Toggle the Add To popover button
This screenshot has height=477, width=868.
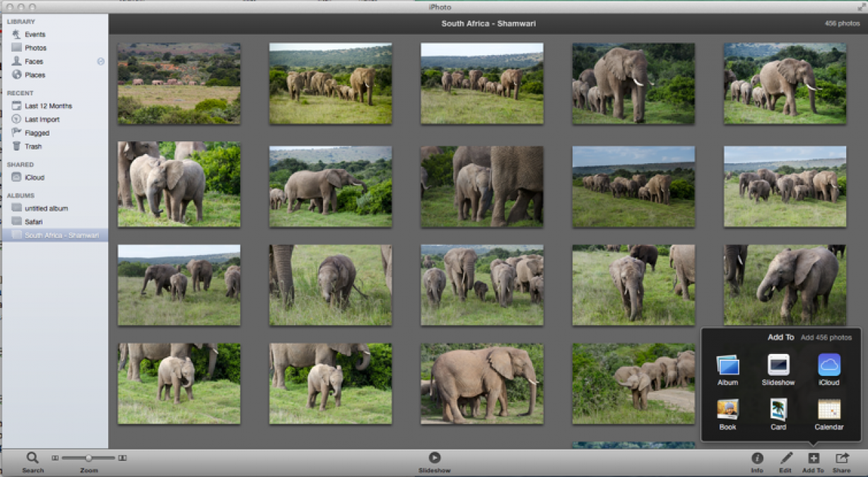point(813,458)
